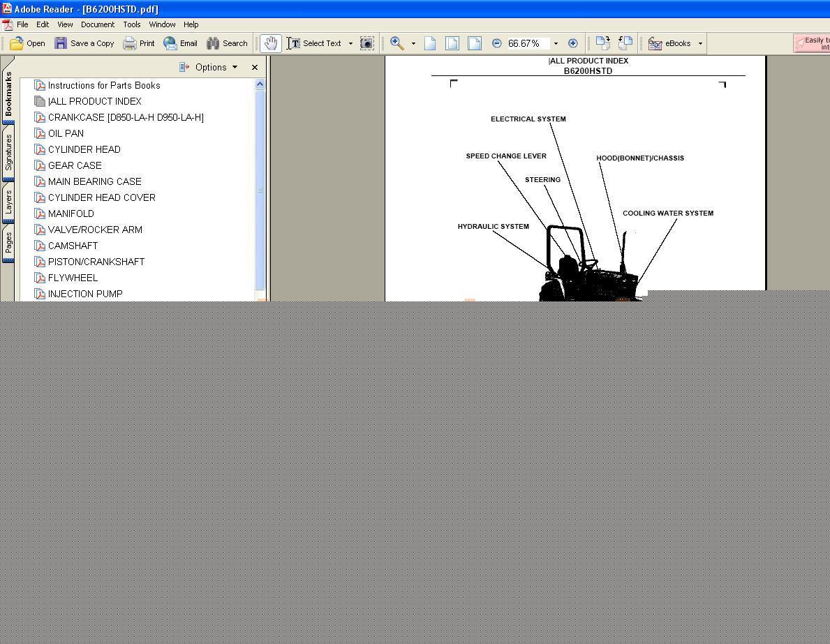
Task: Expand the Options menu in Bookmarks
Action: (x=209, y=67)
